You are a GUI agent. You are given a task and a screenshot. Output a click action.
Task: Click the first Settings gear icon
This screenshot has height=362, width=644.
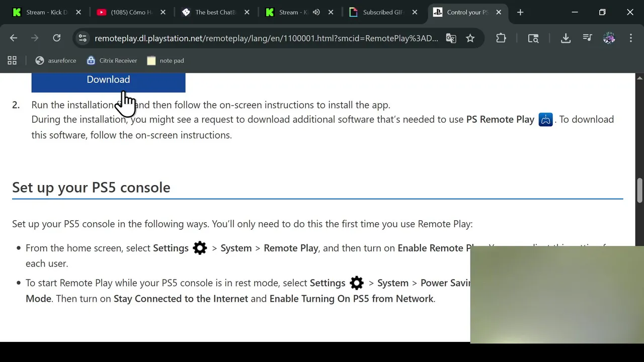200,248
